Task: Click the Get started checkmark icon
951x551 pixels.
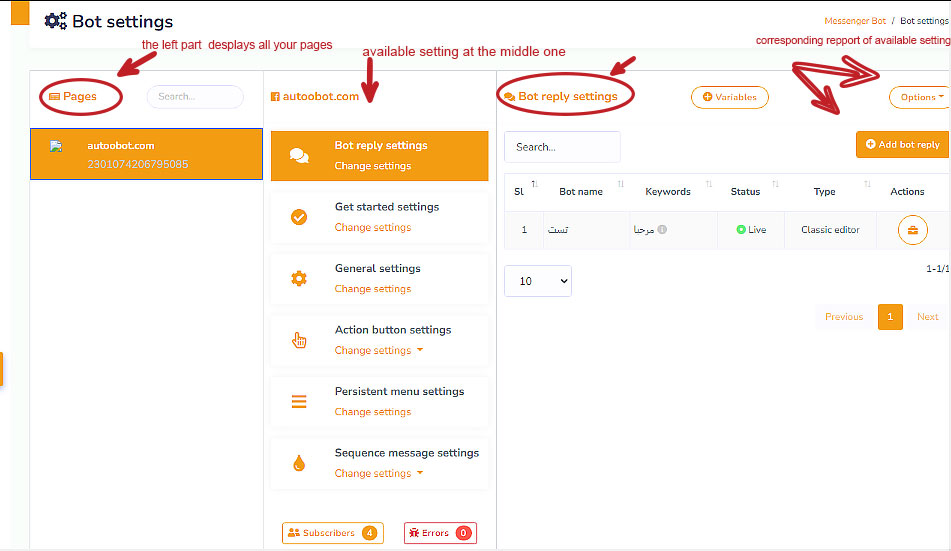Action: 298,217
